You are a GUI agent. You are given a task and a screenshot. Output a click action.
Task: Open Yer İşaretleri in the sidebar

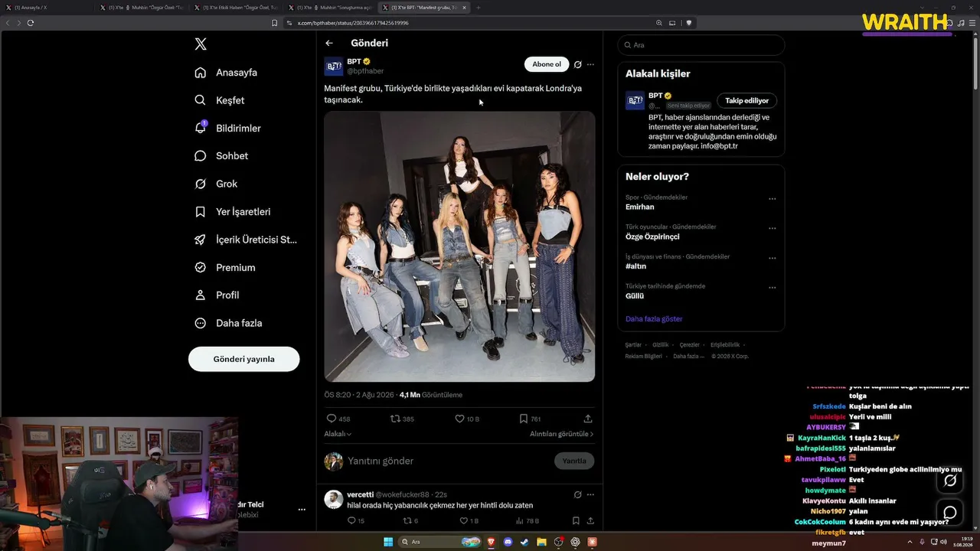pos(233,212)
